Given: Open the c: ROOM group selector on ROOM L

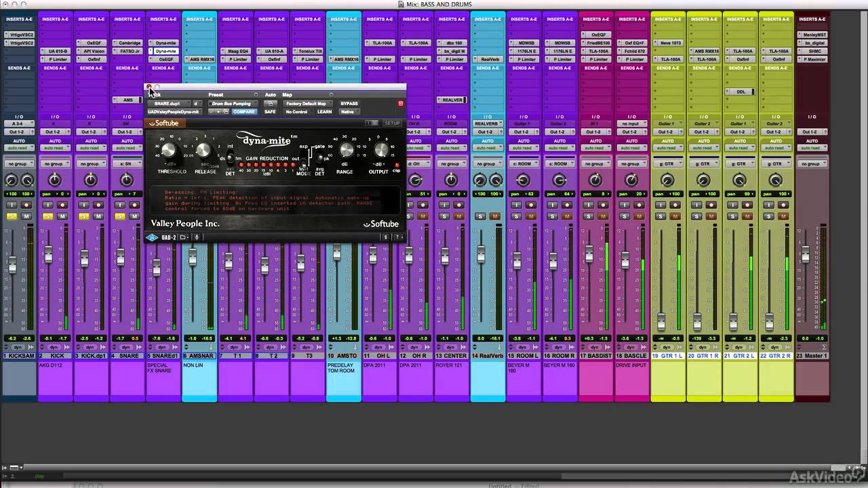Looking at the screenshot, I should [x=523, y=164].
